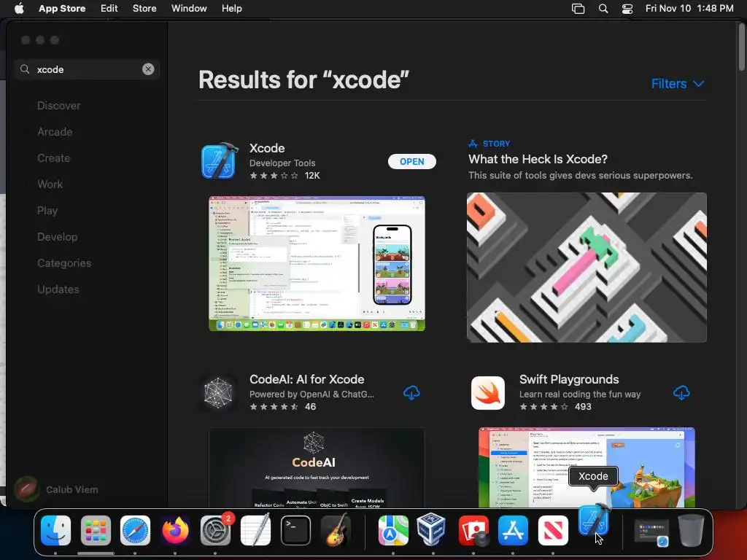This screenshot has height=560, width=747.
Task: Click the Xcode screenshot preview
Action: [x=317, y=263]
